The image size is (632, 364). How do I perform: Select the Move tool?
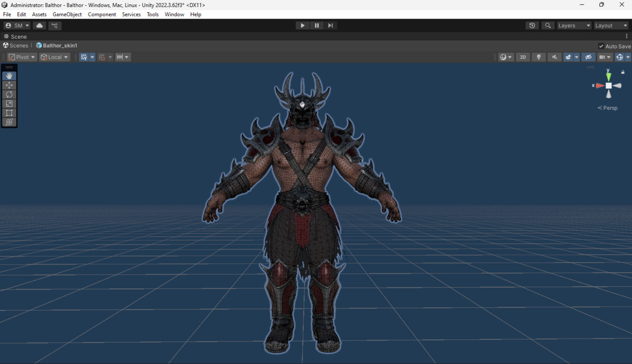[x=9, y=85]
